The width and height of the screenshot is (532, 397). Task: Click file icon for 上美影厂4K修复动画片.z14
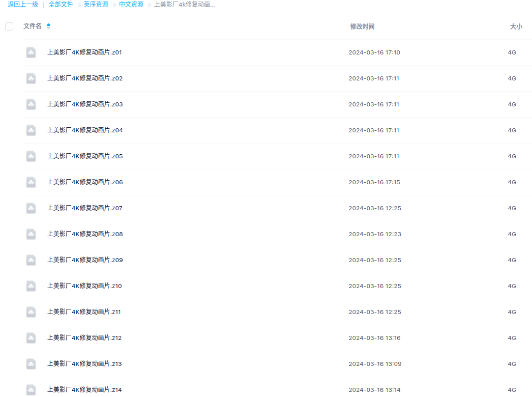click(x=31, y=390)
